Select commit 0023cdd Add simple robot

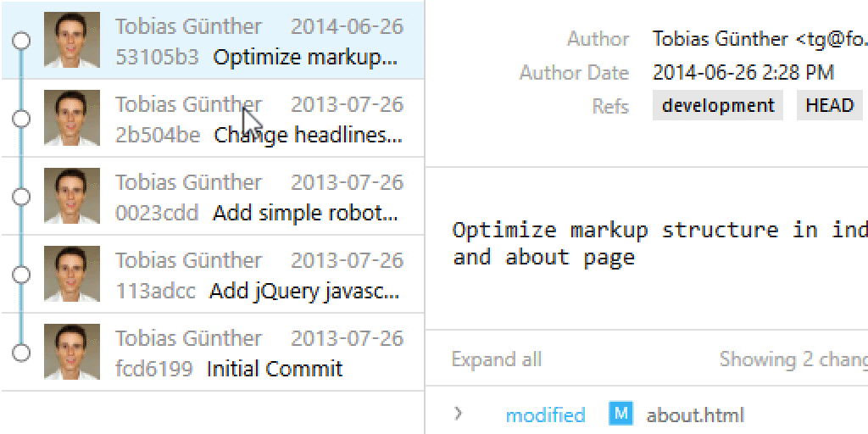coord(259,198)
